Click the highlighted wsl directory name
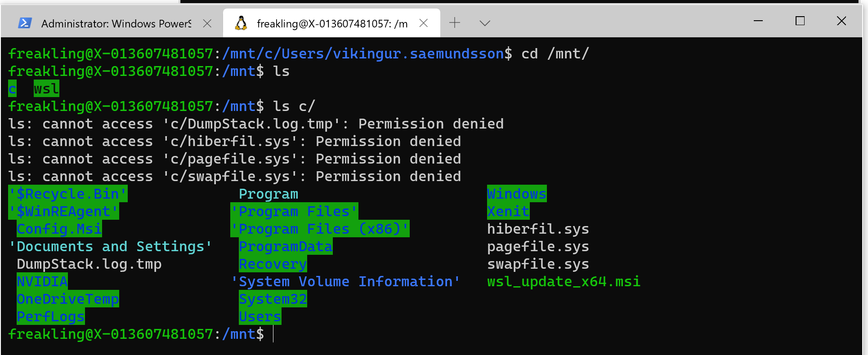This screenshot has width=868, height=355. 46,89
